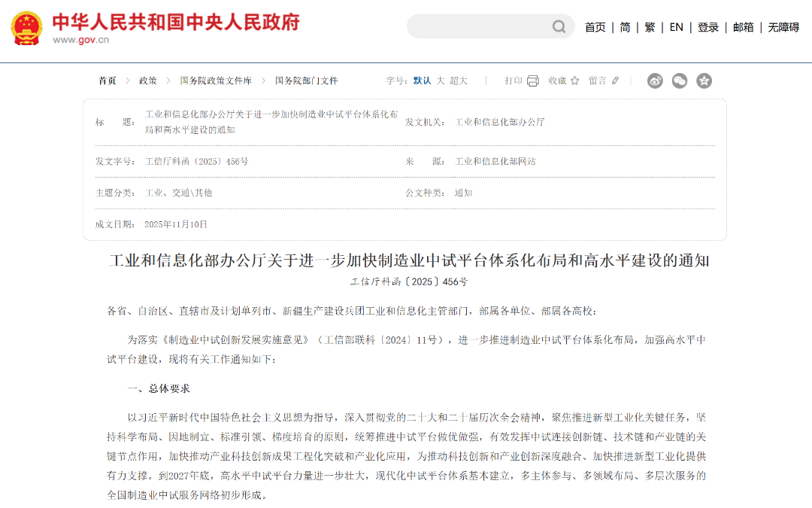Click date 2025年11月10日
Viewport: 812px width, 508px height.
(x=176, y=224)
